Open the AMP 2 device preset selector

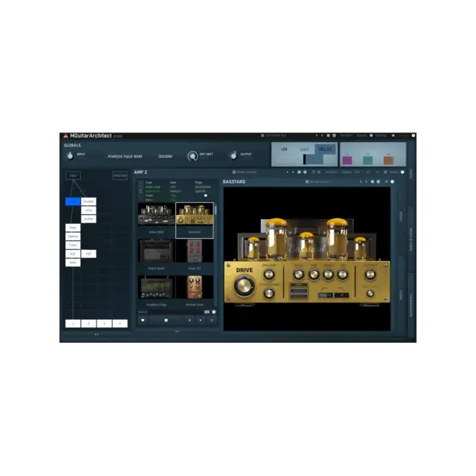pos(245,172)
